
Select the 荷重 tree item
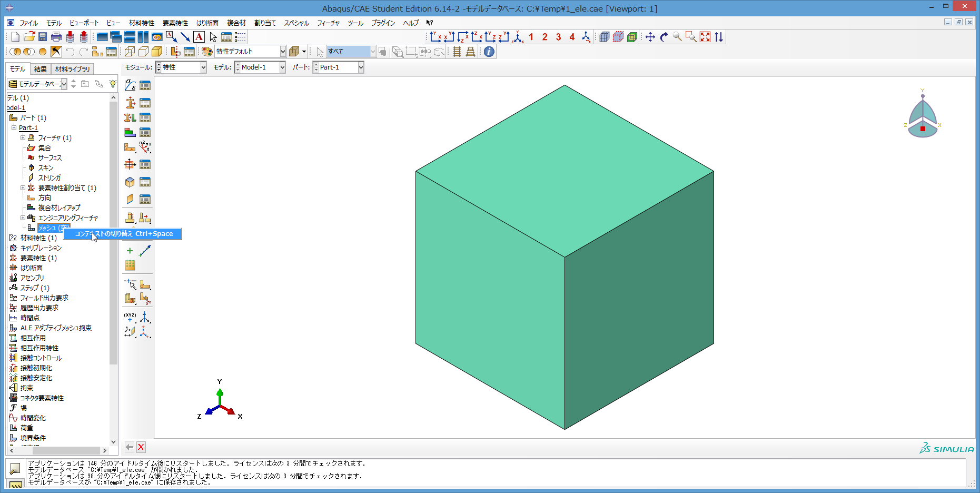(26, 428)
